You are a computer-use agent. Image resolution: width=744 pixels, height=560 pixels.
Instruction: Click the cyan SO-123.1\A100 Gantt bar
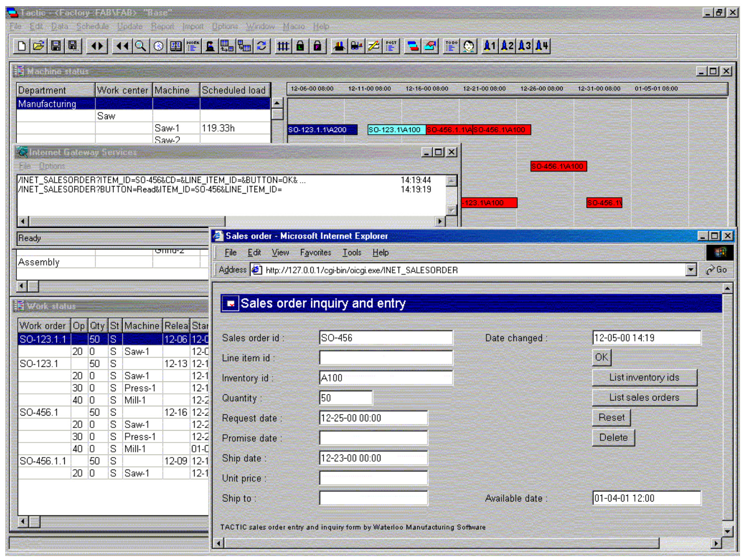(396, 130)
